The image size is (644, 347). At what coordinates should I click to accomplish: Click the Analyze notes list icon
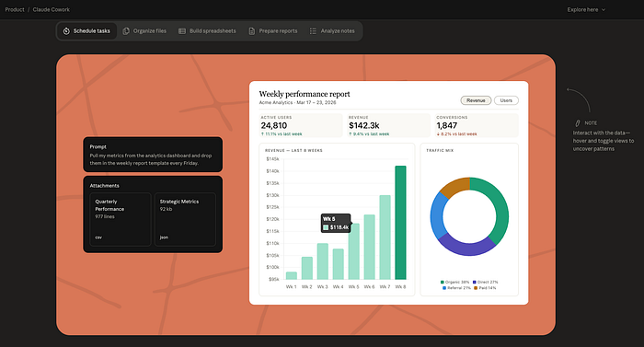[x=313, y=31]
